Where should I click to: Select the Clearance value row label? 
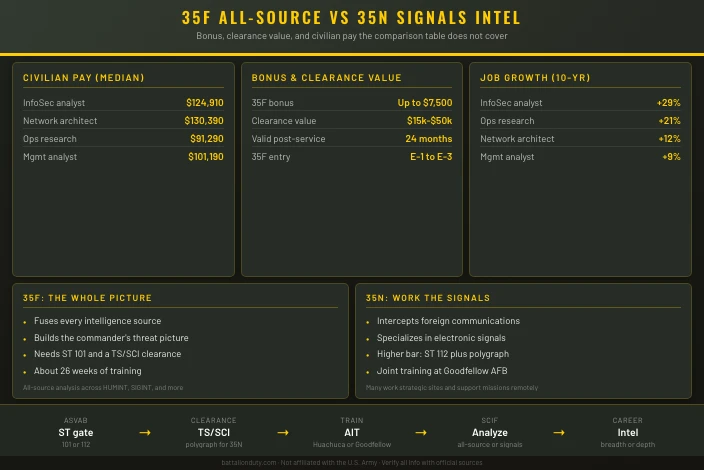tap(284, 121)
